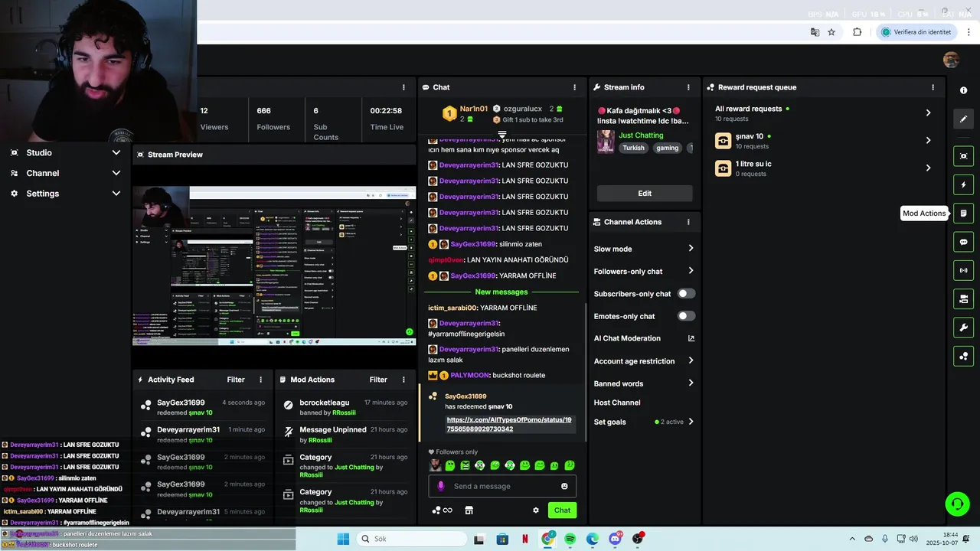Open the wrench tools icon in right sidebar
Screen dimensions: 980x551
963,328
